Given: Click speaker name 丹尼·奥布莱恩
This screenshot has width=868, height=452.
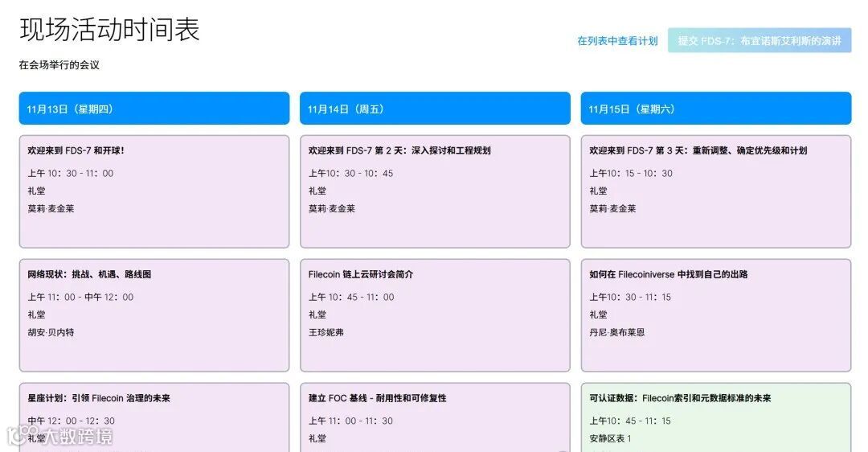Looking at the screenshot, I should tap(616, 332).
